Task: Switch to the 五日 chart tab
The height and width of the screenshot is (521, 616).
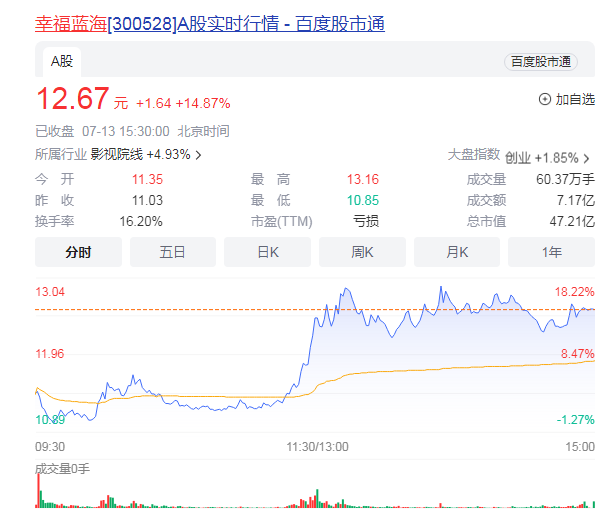Action: 172,252
